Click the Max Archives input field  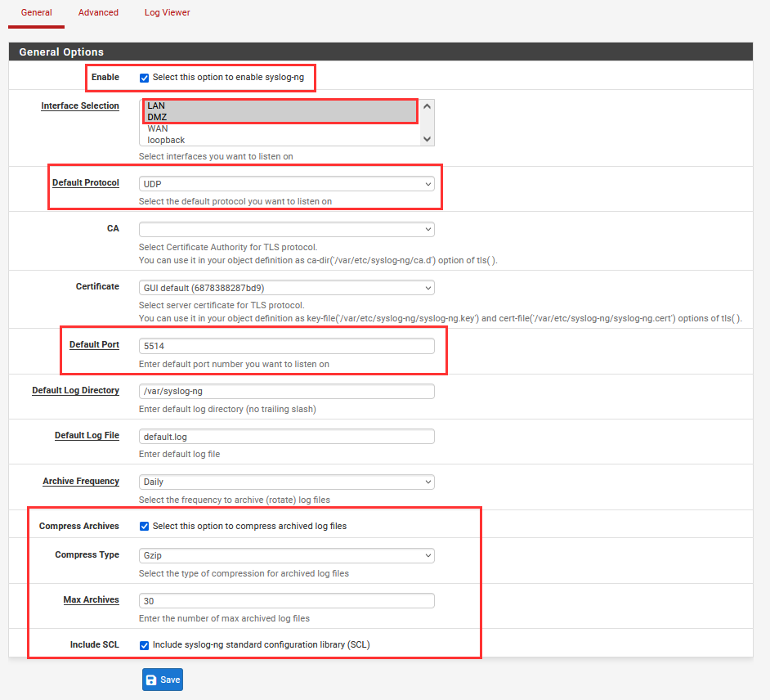pos(286,601)
